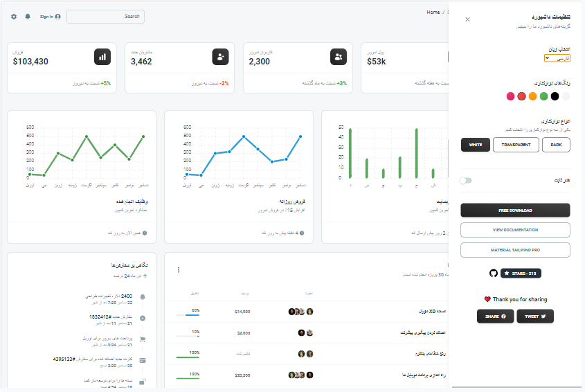Click the bell icon beside the $2400 design entry
The height and width of the screenshot is (392, 585).
click(143, 297)
